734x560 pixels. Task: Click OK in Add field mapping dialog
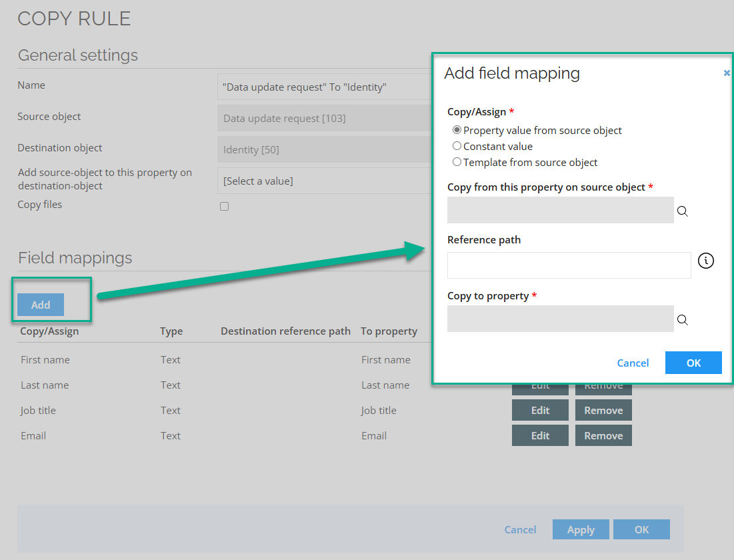[x=693, y=363]
